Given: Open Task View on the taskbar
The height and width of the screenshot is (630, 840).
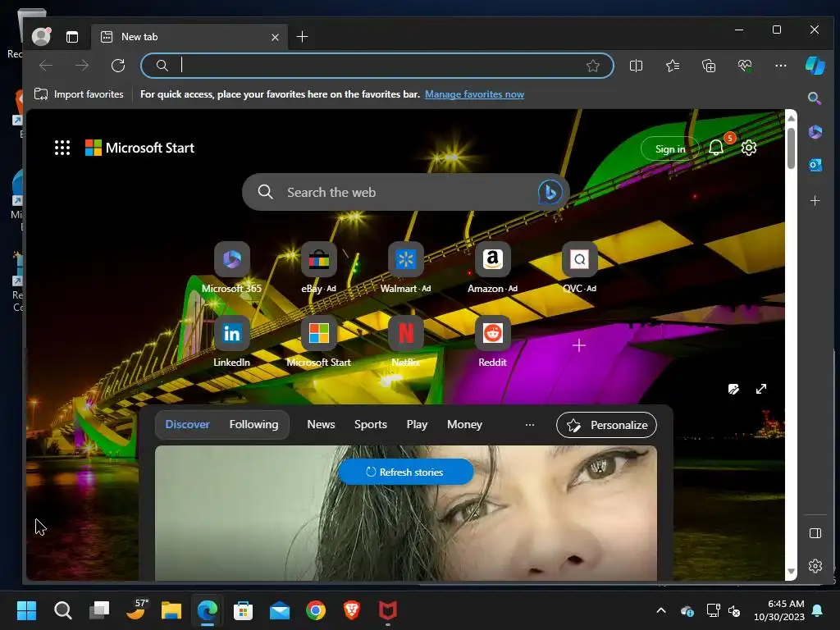Looking at the screenshot, I should tap(99, 610).
